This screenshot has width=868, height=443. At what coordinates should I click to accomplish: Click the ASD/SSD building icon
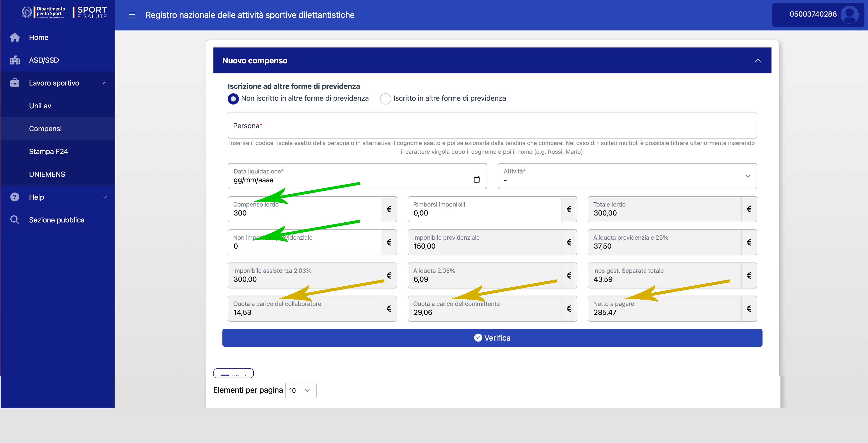tap(15, 60)
